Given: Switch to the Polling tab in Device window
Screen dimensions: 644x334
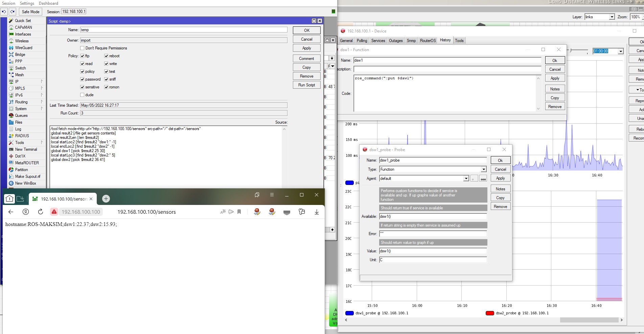Looking at the screenshot, I should point(362,41).
